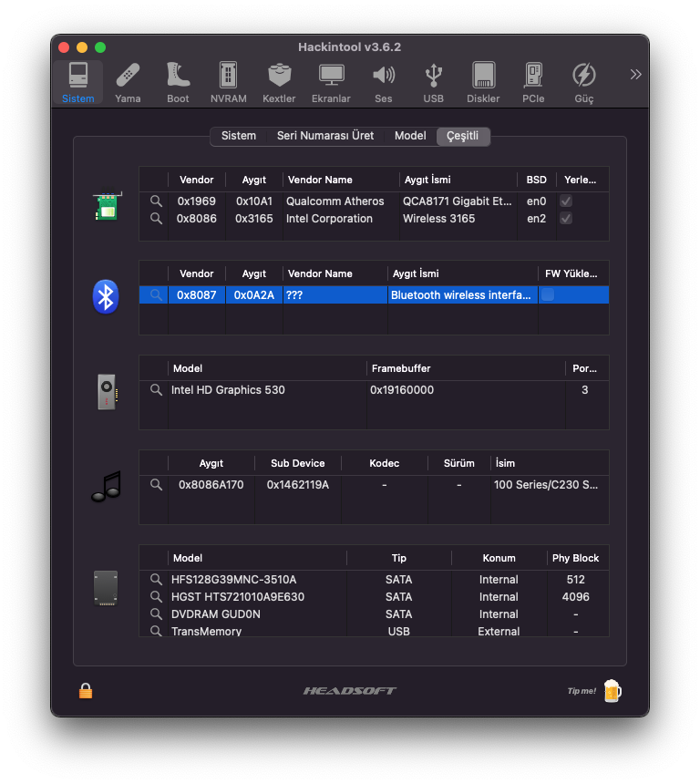Viewport: 700px width, 784px height.
Task: Toggle the Yerleşik checkbox for QCA8171 Ethernet
Action: 566,201
